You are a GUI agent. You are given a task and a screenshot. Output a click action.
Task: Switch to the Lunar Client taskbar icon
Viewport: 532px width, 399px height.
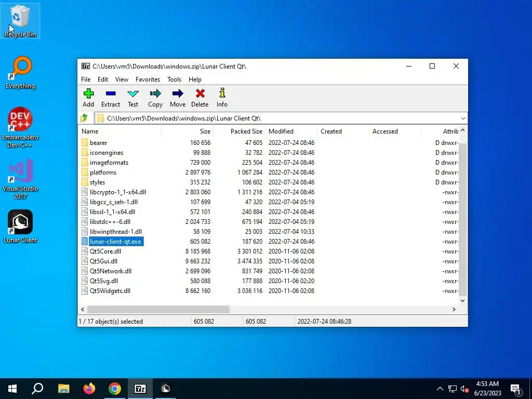[166, 389]
